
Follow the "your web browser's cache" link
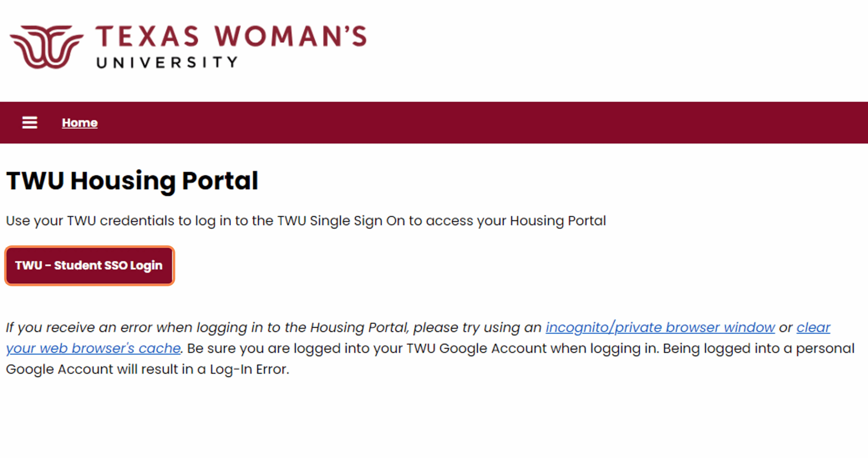[93, 349]
